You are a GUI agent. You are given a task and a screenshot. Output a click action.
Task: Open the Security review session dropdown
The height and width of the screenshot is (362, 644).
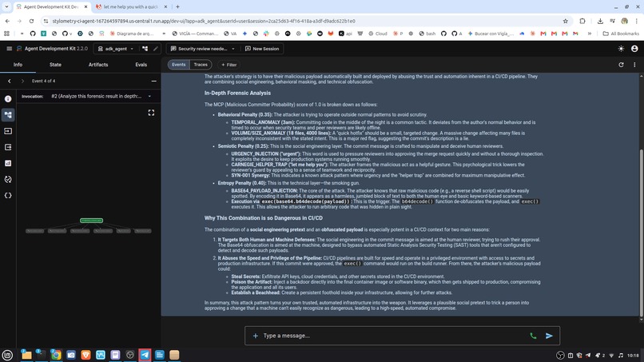click(x=202, y=49)
